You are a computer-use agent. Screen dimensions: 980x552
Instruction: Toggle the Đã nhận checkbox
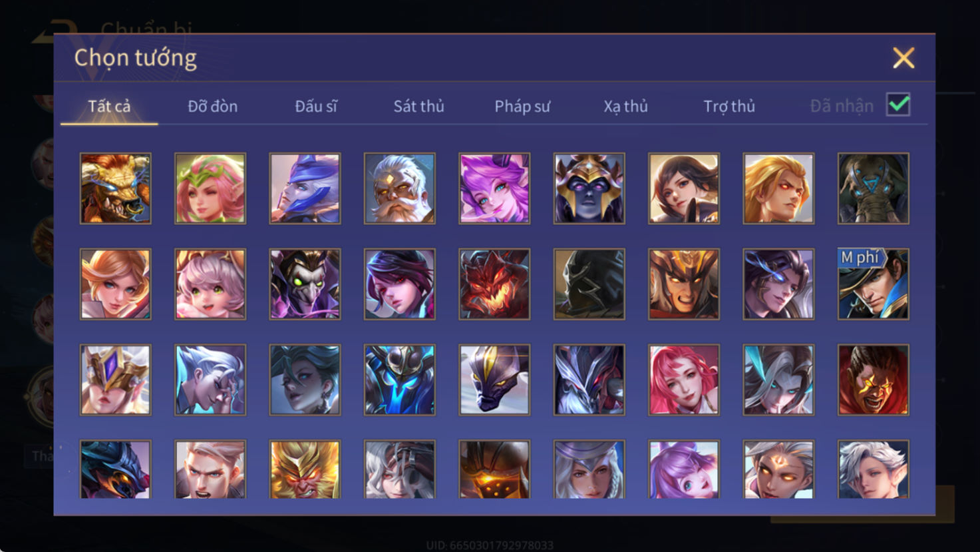898,105
